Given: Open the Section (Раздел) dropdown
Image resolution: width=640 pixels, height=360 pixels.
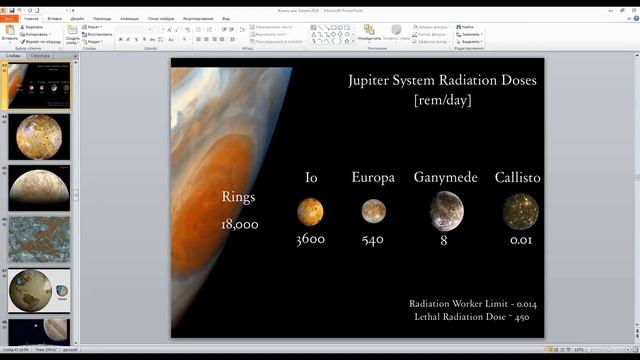Looking at the screenshot, I should click(93, 42).
